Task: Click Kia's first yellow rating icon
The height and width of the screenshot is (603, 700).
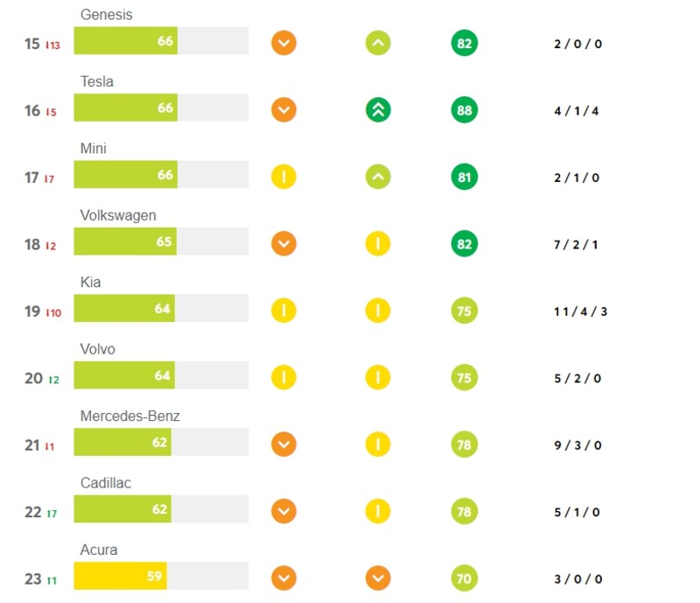Action: 283,311
